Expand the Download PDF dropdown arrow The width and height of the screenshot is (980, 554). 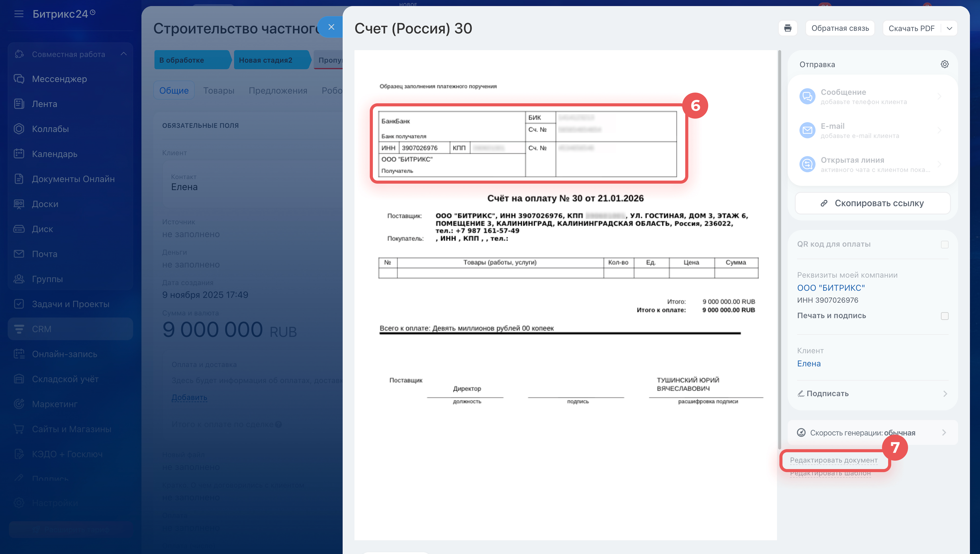pyautogui.click(x=949, y=28)
